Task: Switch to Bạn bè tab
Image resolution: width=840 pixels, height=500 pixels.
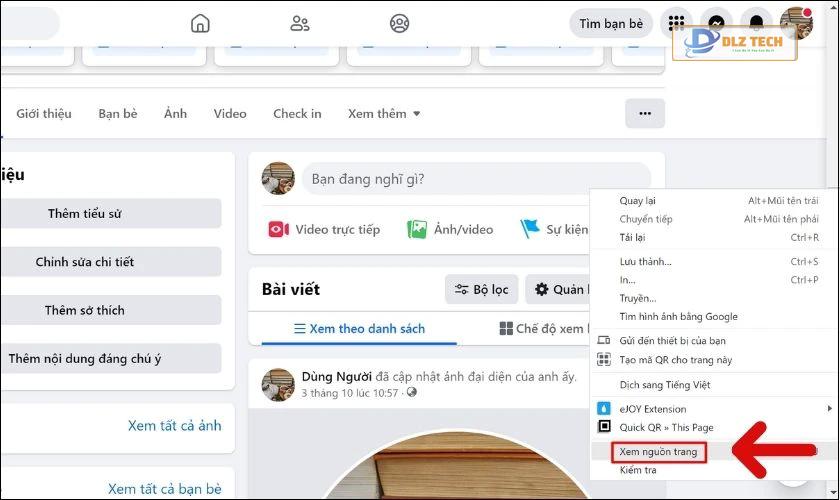Action: tap(118, 114)
